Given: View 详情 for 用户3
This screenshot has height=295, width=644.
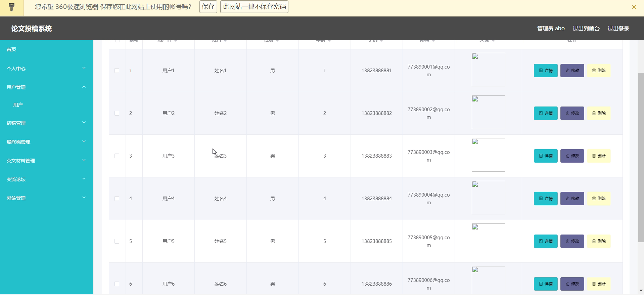Looking at the screenshot, I should [x=546, y=156].
